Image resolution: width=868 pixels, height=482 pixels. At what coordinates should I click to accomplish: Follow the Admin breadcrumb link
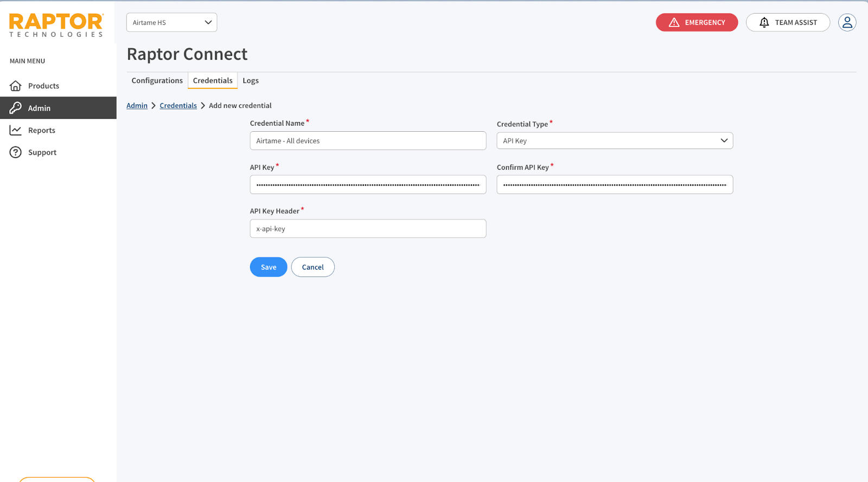pyautogui.click(x=137, y=105)
